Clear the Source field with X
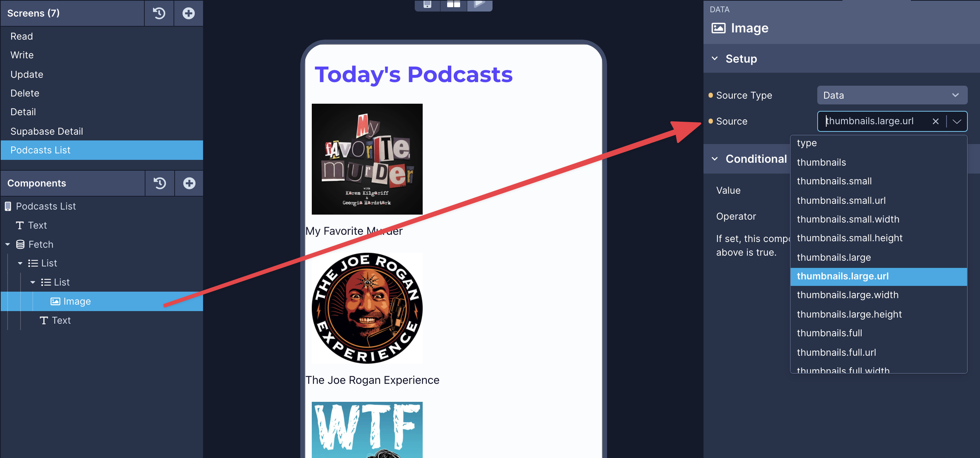This screenshot has width=980, height=458. click(935, 121)
